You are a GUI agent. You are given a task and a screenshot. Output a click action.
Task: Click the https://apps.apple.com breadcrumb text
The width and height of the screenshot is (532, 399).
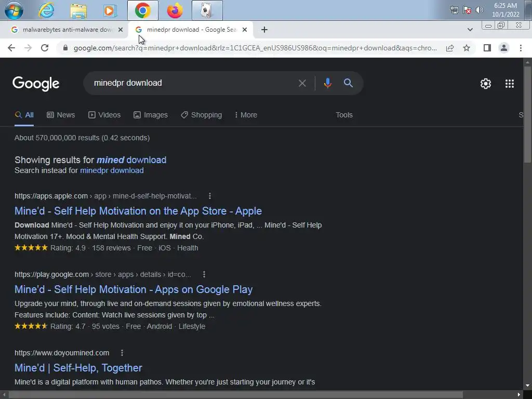[x=51, y=196]
